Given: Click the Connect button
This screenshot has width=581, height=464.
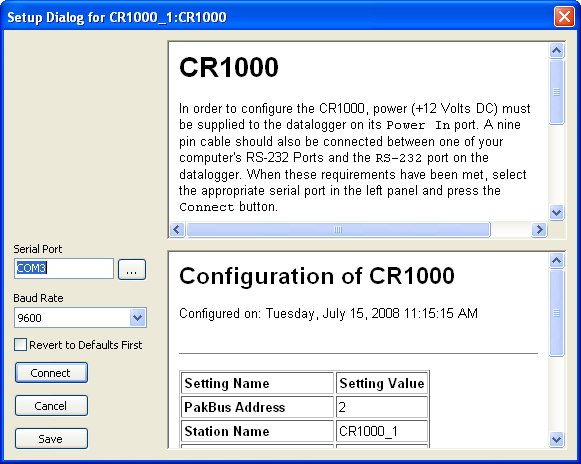Looking at the screenshot, I should [52, 372].
